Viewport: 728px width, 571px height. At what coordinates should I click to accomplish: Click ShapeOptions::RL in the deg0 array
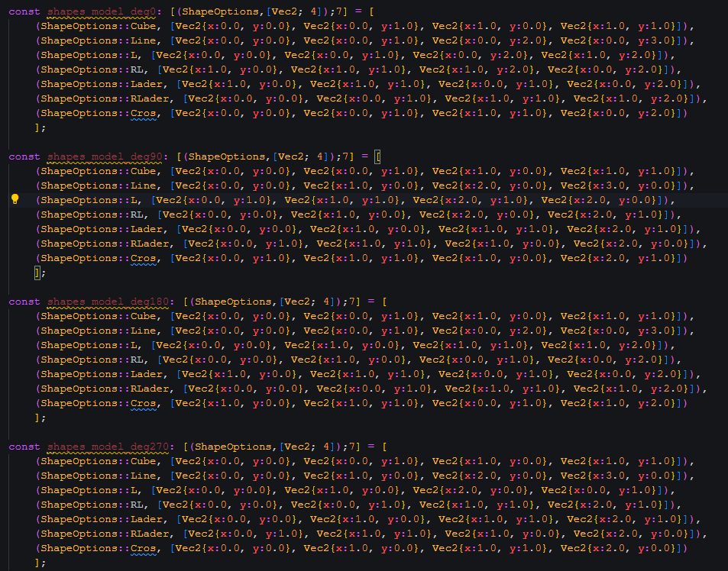[92, 69]
